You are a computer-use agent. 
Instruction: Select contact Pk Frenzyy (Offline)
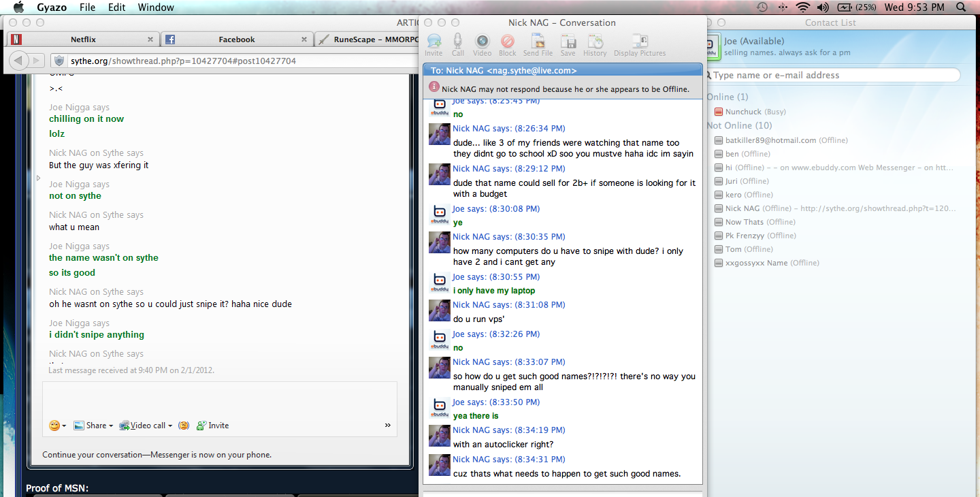click(x=755, y=236)
